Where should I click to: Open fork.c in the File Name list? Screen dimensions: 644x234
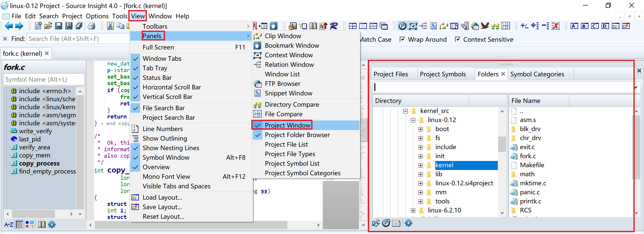[x=528, y=156]
